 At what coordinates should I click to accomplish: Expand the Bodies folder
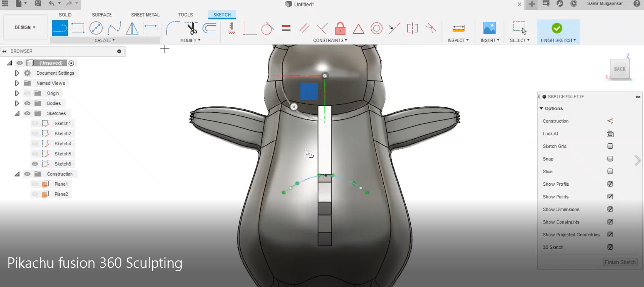[x=17, y=103]
